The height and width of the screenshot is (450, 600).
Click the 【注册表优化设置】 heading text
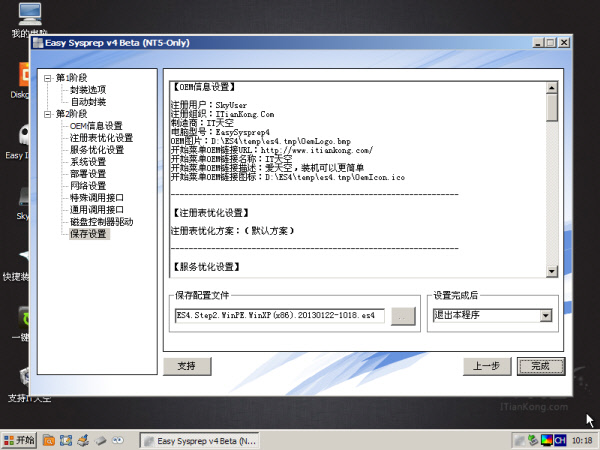(x=210, y=213)
